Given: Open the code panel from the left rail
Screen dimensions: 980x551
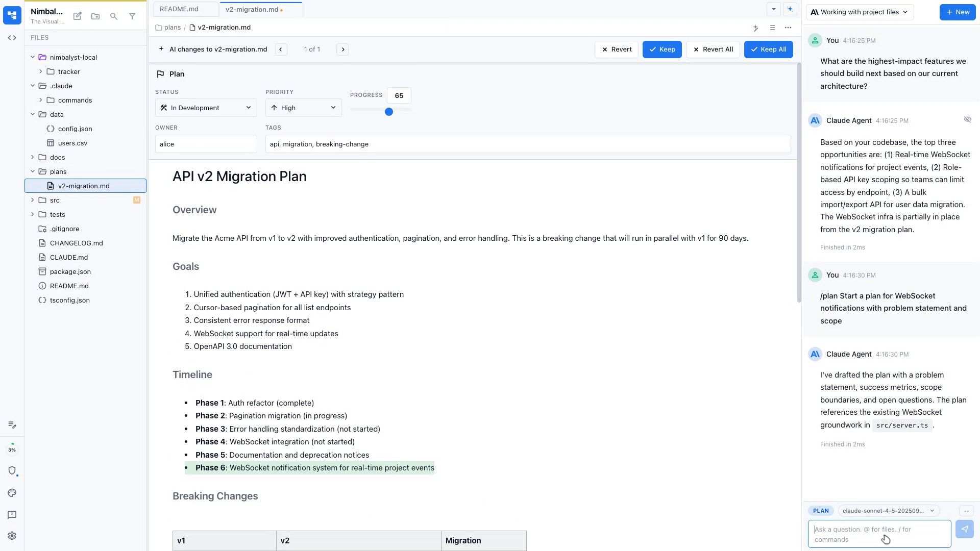Looking at the screenshot, I should pyautogui.click(x=12, y=37).
